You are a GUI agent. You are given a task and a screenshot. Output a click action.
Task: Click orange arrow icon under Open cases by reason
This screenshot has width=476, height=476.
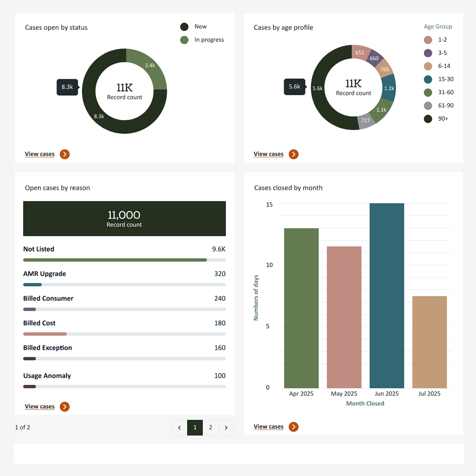pos(65,407)
